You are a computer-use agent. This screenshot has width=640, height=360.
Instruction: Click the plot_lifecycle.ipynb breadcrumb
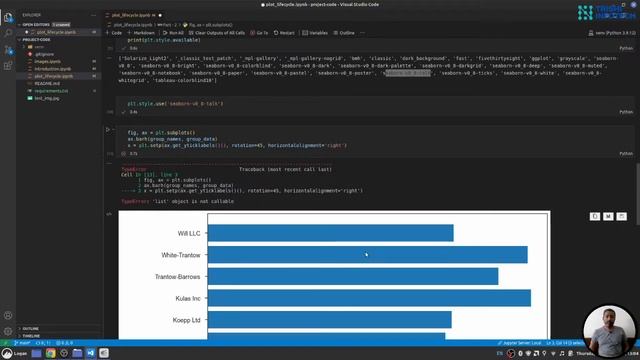click(x=132, y=25)
